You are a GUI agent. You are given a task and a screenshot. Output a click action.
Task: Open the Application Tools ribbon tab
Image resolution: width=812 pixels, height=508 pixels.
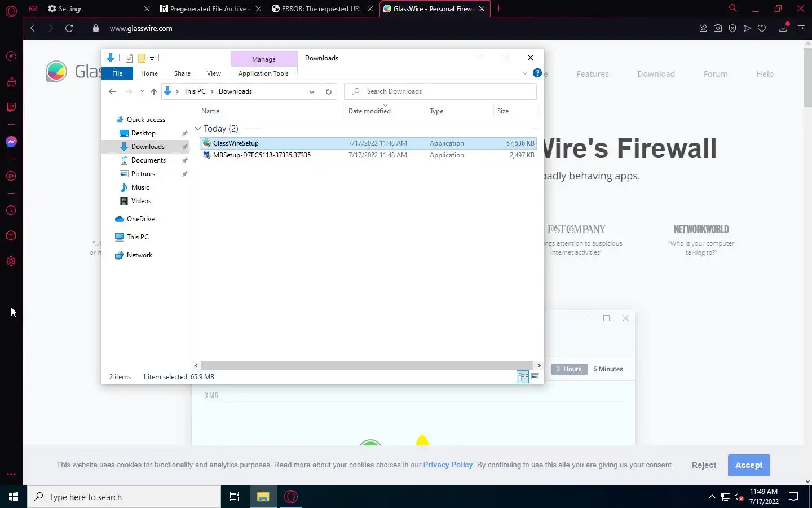(263, 73)
